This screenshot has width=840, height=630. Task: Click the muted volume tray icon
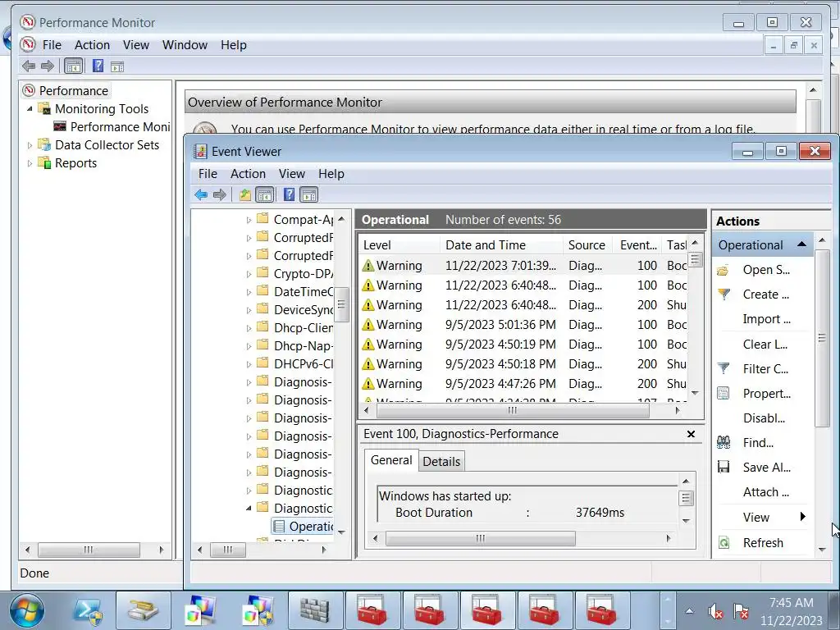point(715,611)
